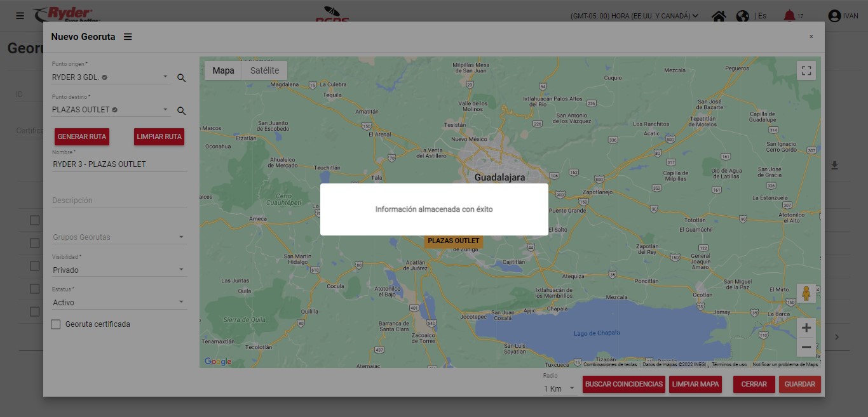
Task: Expand the Punto origen dropdown
Action: (x=165, y=77)
